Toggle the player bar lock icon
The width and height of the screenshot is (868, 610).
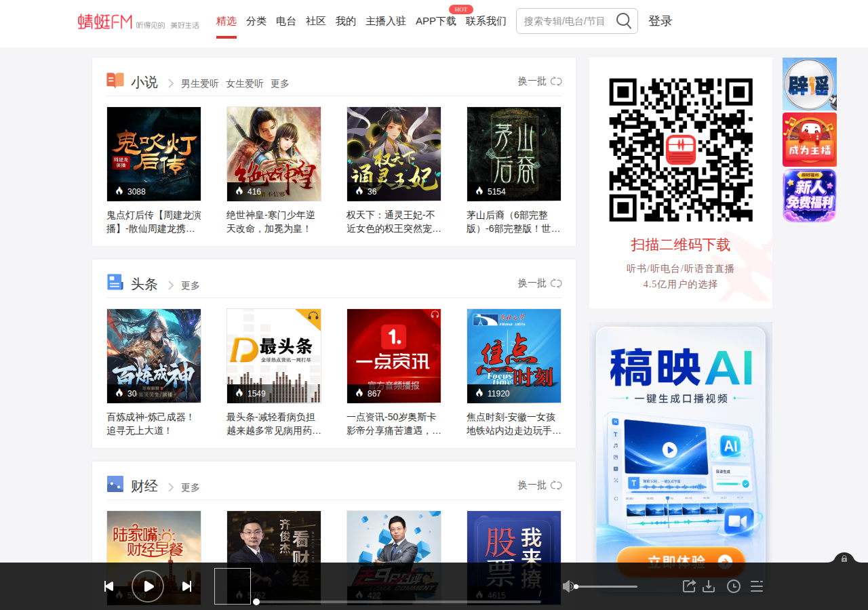844,558
